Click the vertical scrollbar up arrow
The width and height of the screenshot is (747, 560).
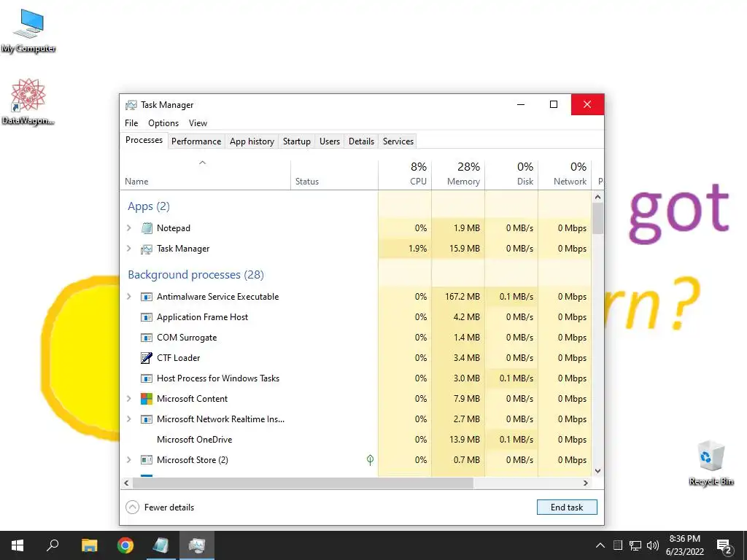click(x=598, y=197)
